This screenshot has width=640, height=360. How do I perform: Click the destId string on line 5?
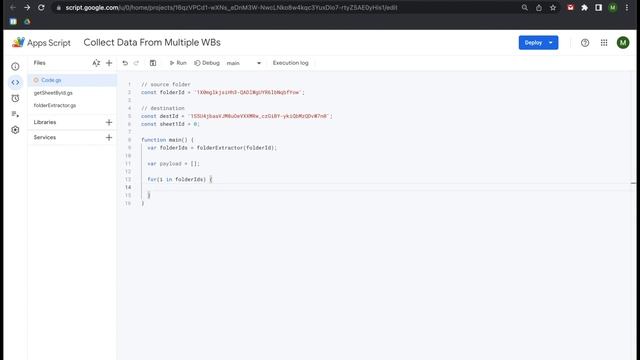coord(260,116)
